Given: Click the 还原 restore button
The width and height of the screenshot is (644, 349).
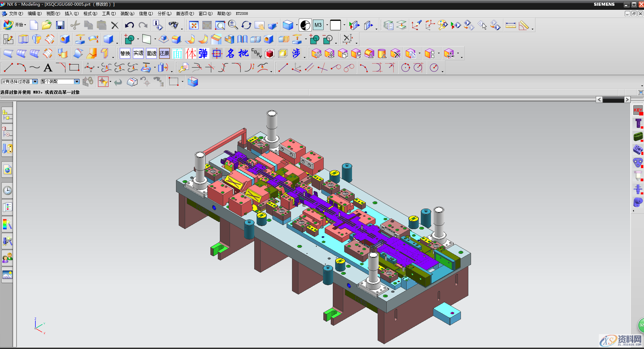Looking at the screenshot, I should tap(164, 53).
